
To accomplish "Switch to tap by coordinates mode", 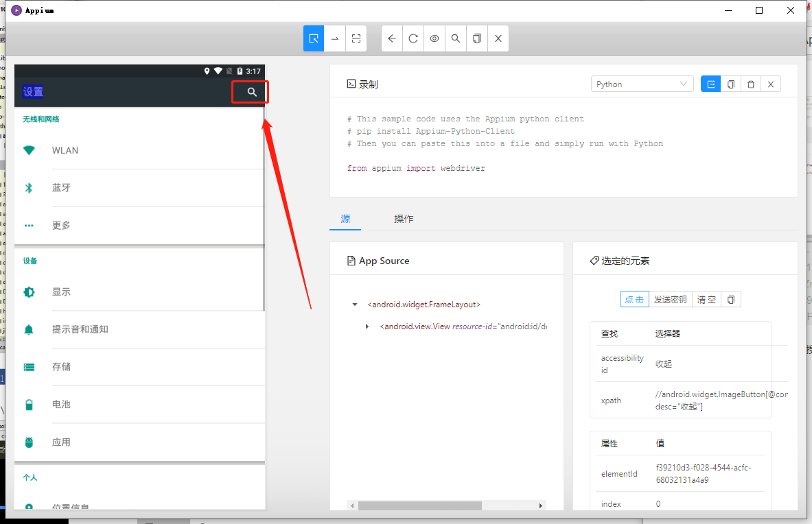I will [x=356, y=38].
